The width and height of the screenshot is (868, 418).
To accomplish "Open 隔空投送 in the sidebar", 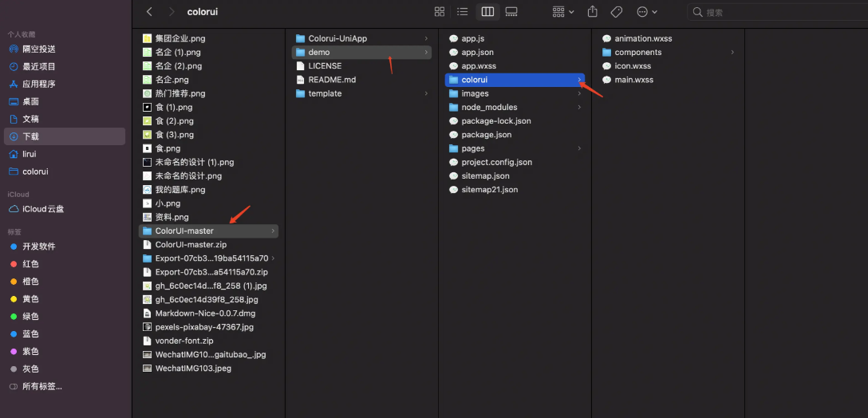I will coord(65,49).
